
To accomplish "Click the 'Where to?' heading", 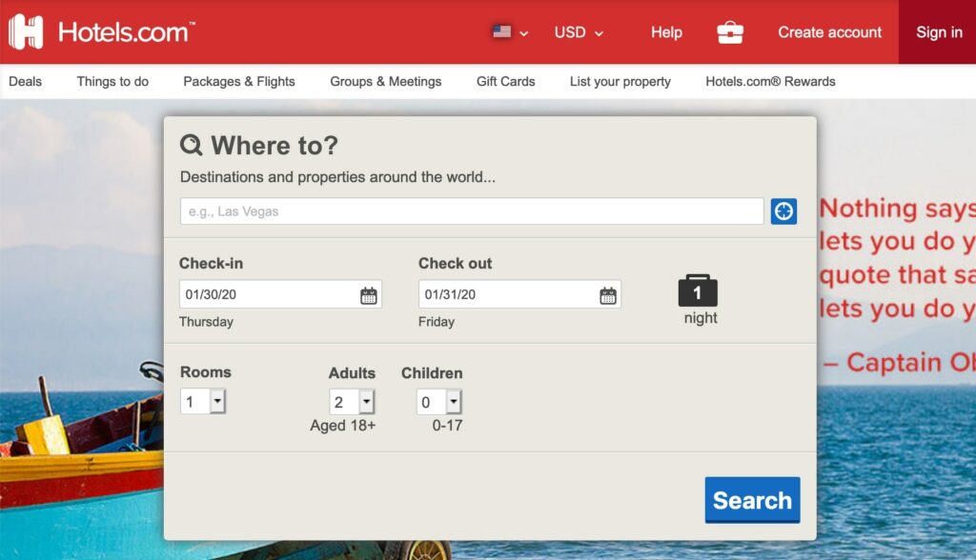I will click(274, 146).
